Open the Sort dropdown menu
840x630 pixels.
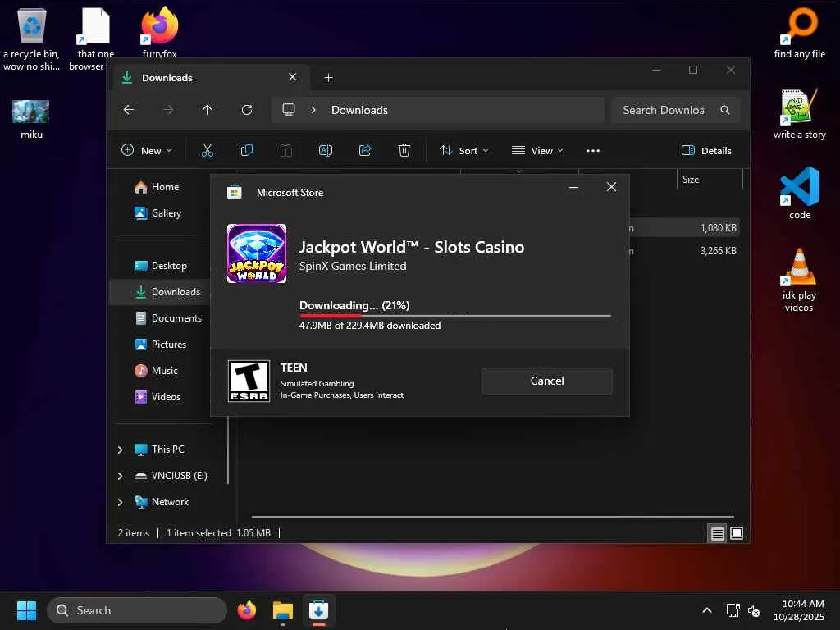pos(463,150)
